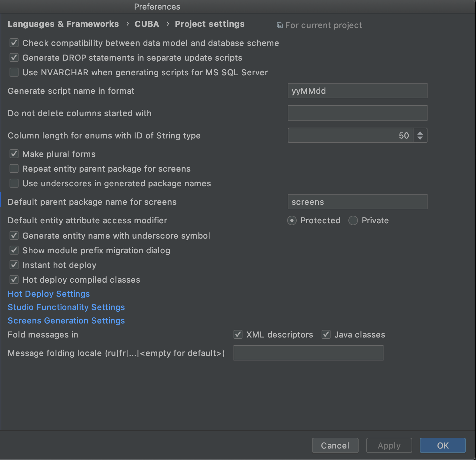Click the default parent package field 'screens'

pyautogui.click(x=357, y=202)
